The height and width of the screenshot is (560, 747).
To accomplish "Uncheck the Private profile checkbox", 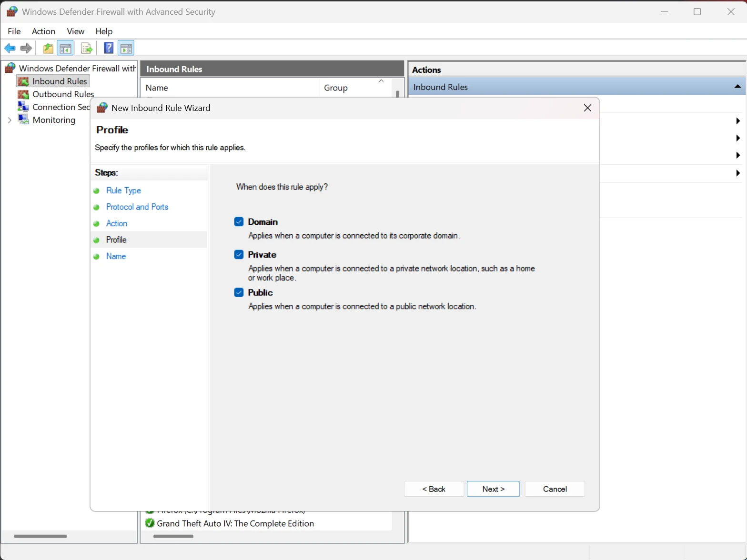I will coord(239,255).
